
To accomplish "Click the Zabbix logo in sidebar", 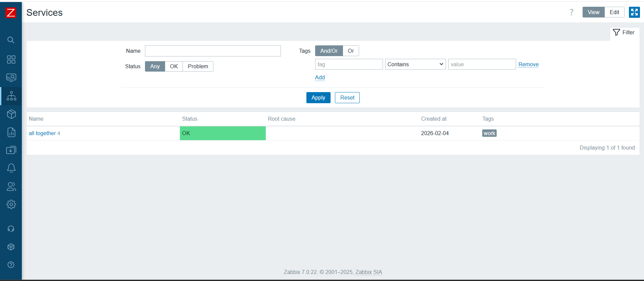I will point(11,13).
